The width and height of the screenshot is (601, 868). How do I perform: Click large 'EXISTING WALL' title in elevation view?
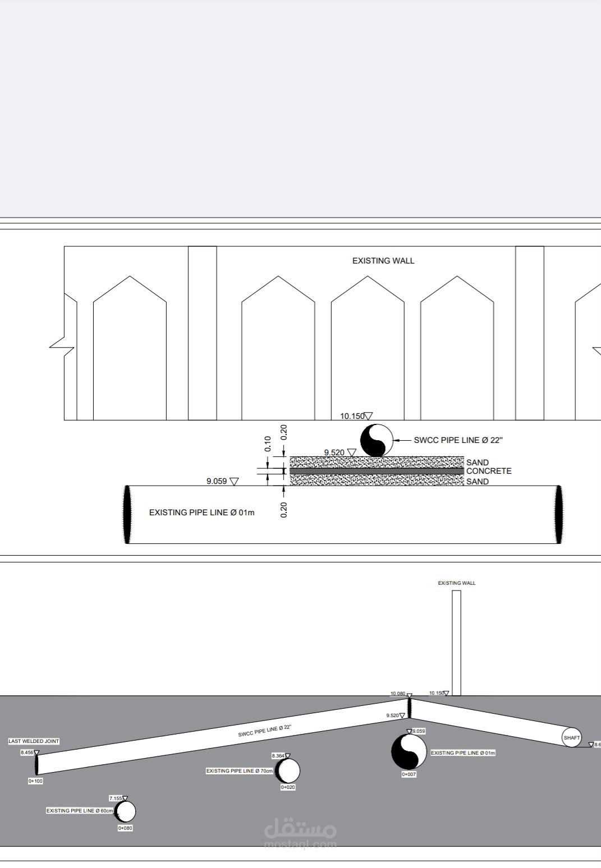tap(383, 261)
